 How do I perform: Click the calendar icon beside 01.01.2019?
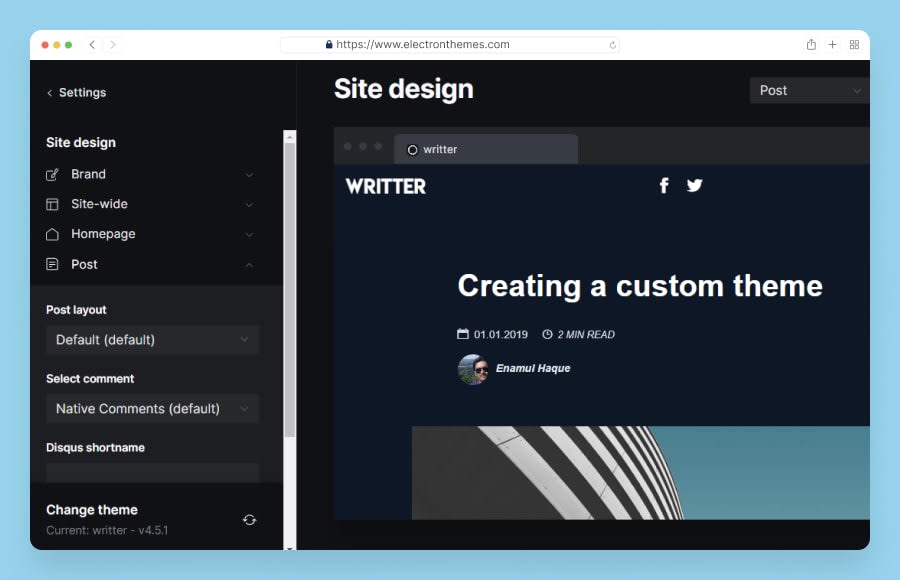[x=463, y=334]
